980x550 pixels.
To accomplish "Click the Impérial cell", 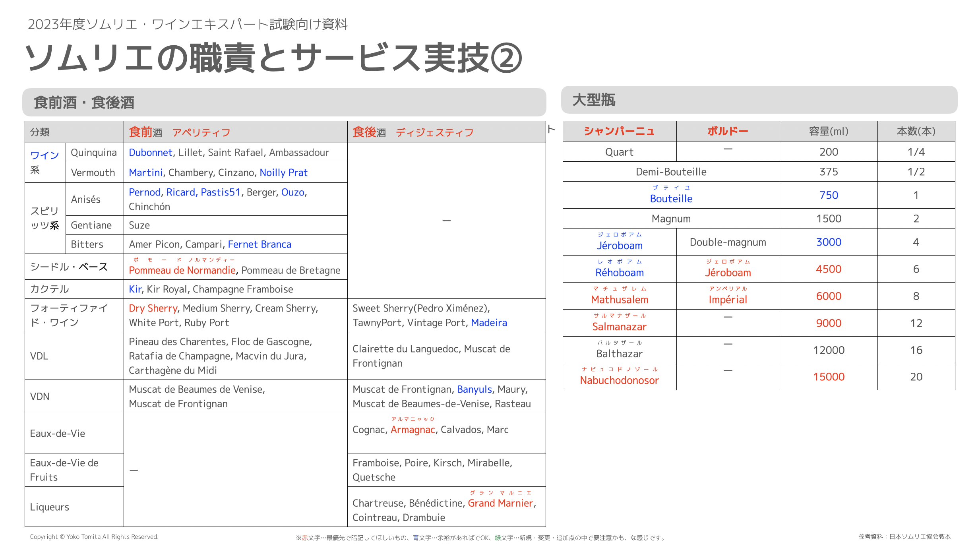I will (728, 296).
